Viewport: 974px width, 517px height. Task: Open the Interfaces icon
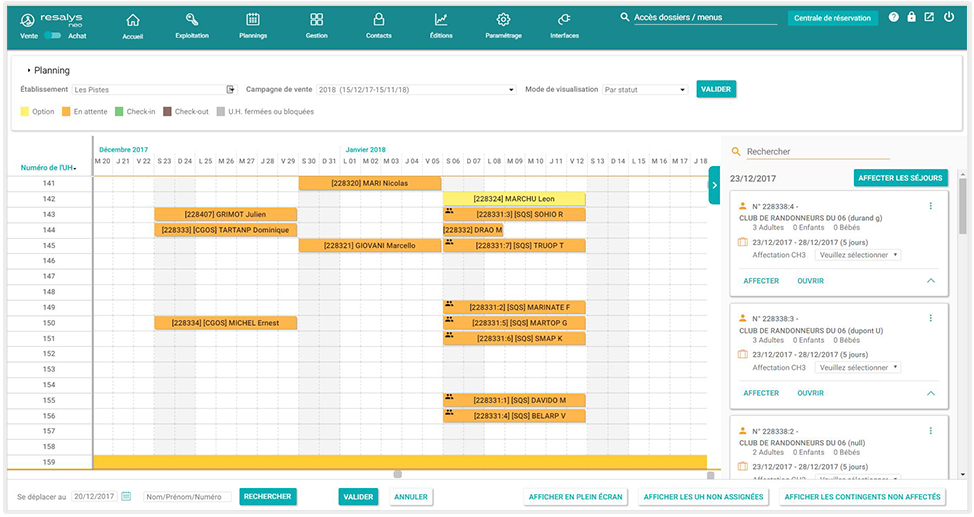[564, 20]
